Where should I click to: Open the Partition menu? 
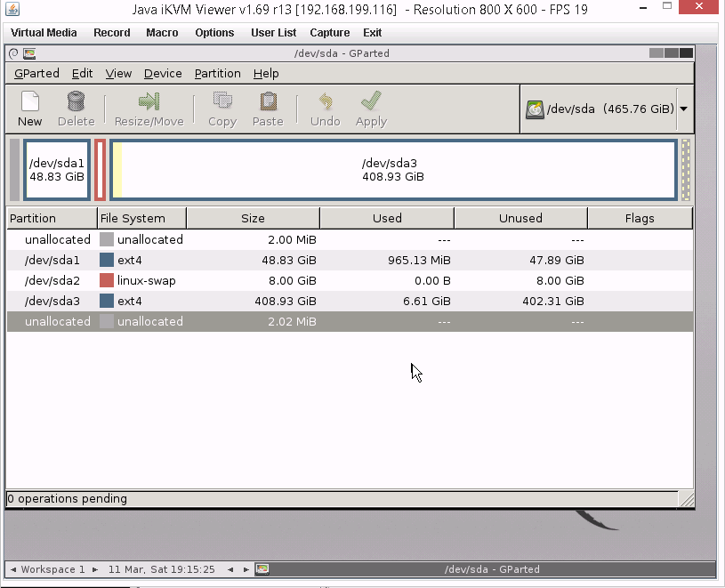click(217, 74)
